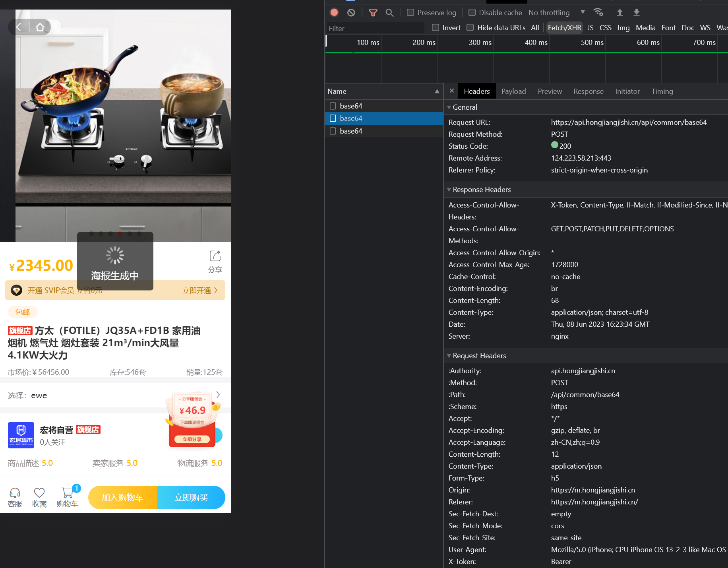Toggle the network filter funnel icon
The height and width of the screenshot is (568, 728).
click(373, 13)
